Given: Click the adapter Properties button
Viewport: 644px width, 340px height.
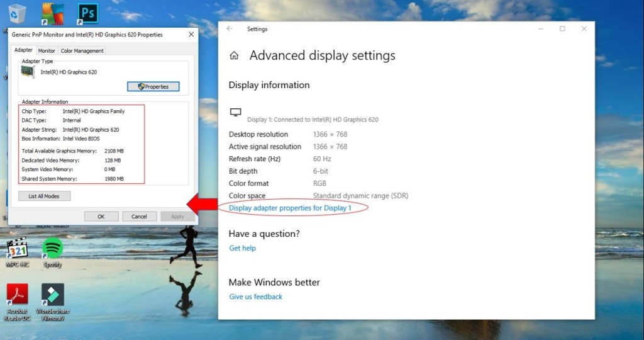Looking at the screenshot, I should coord(153,86).
